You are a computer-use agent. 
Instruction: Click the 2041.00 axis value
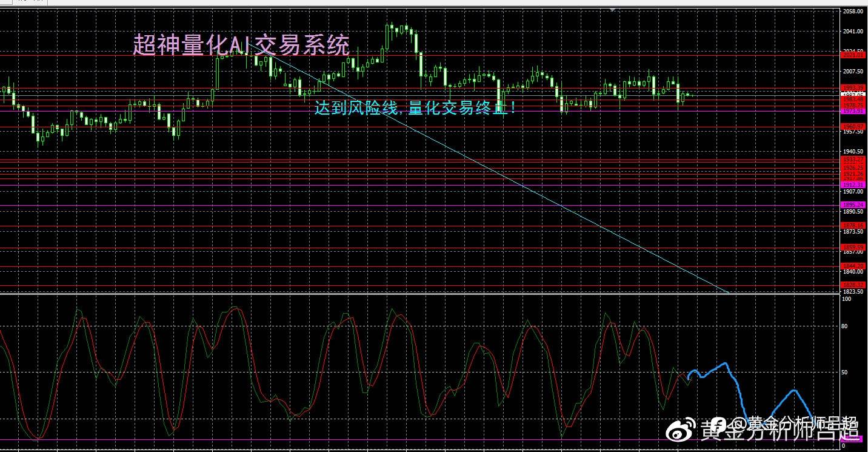coord(852,32)
